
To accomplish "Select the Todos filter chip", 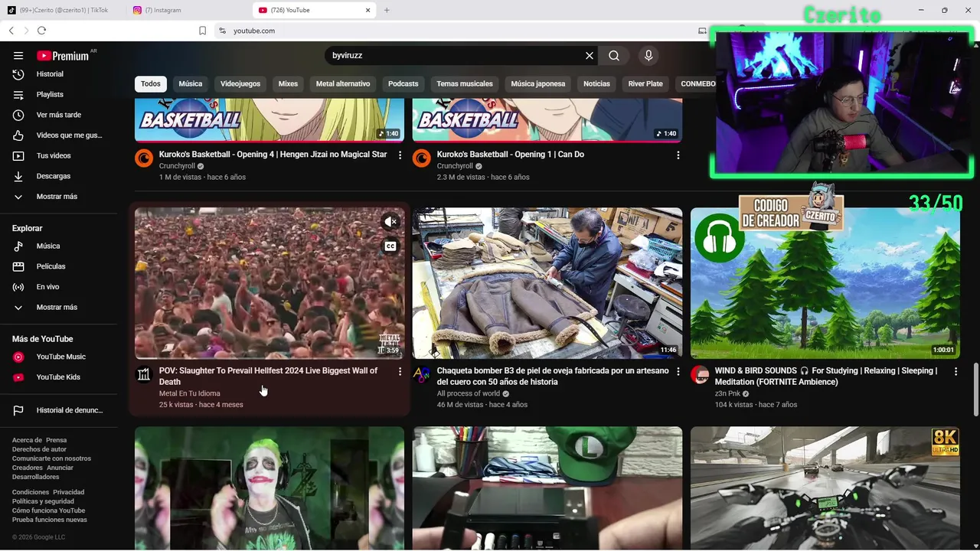I will coord(151,84).
